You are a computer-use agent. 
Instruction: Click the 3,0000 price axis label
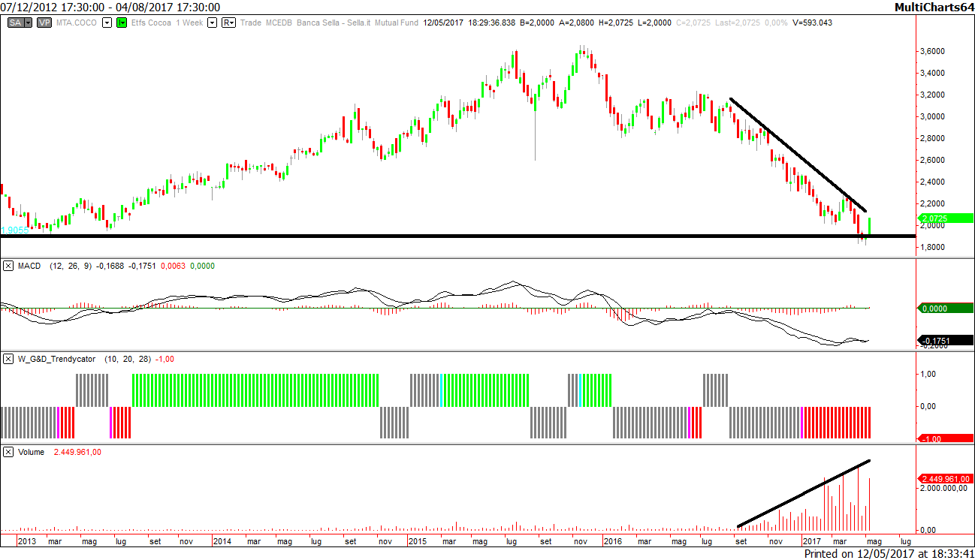click(934, 116)
